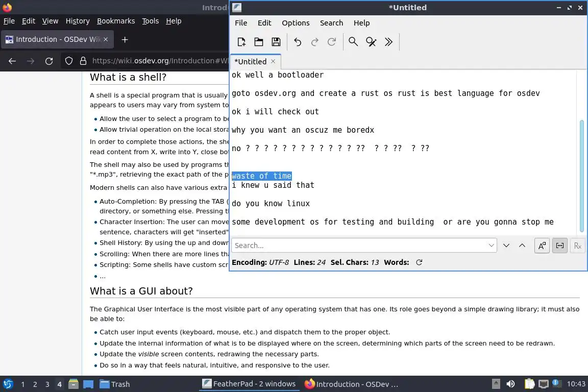Screen dimensions: 588x392
Task: Go back in Firefox
Action: tap(12, 61)
